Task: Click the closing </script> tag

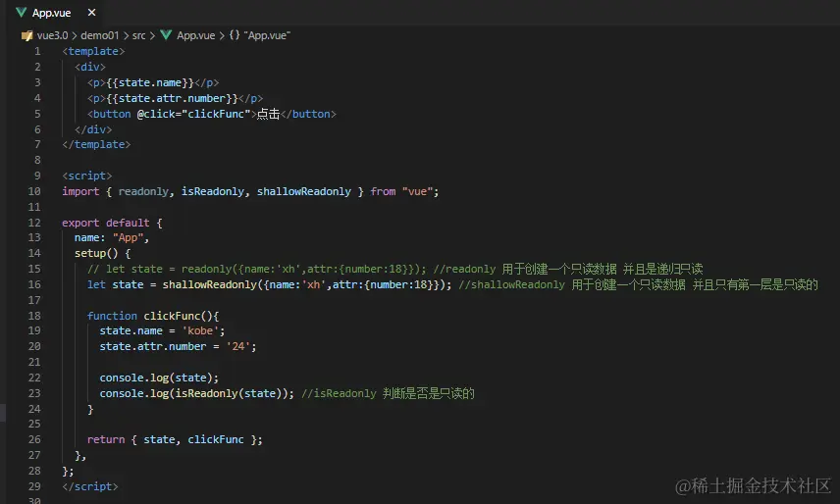Action: click(90, 486)
